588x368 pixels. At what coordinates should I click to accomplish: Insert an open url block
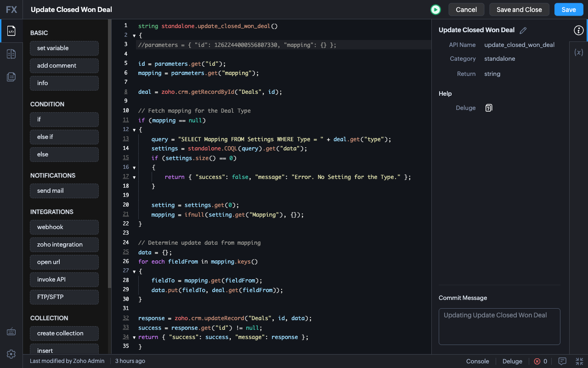pyautogui.click(x=64, y=262)
